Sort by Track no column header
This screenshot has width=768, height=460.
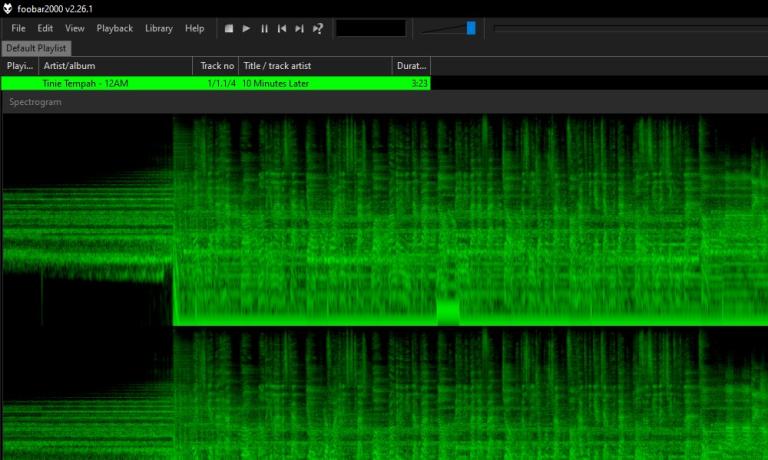point(216,66)
